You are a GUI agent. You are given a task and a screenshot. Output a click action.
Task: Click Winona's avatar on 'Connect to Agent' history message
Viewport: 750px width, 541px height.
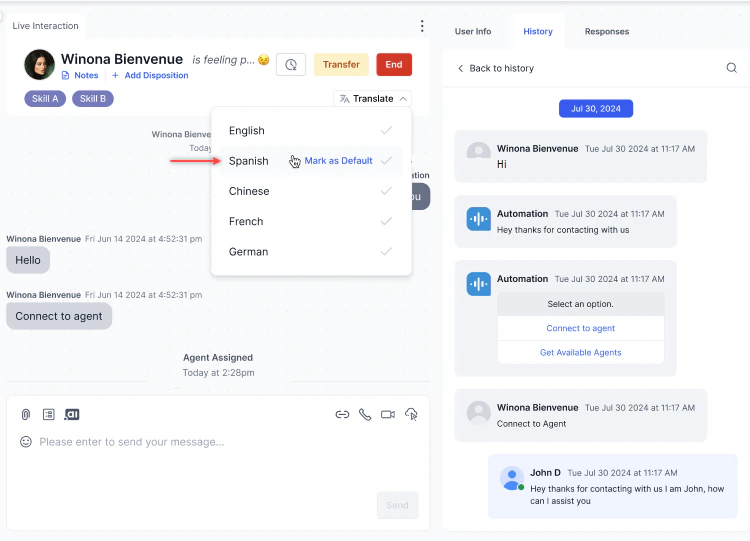click(x=478, y=413)
